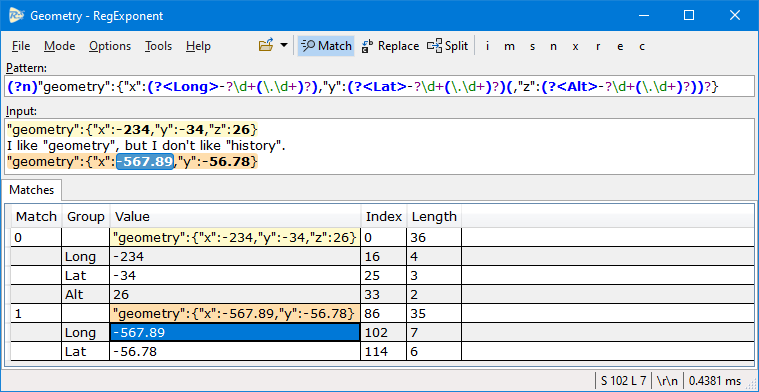The image size is (759, 392).
Task: Switch to Split mode
Action: (x=447, y=46)
